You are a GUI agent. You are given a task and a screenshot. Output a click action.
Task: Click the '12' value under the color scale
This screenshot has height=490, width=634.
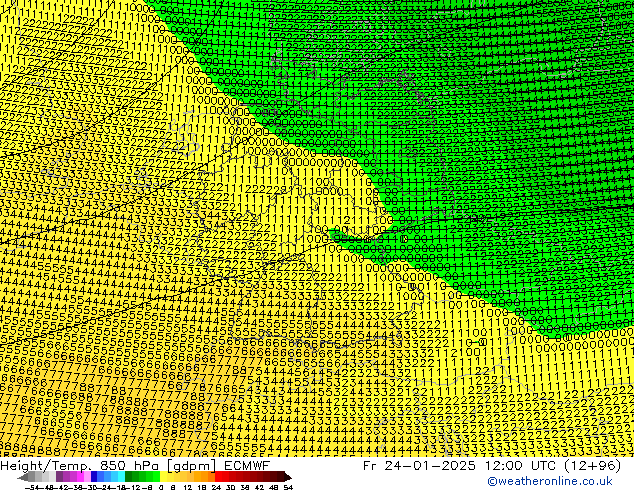pyautogui.click(x=188, y=487)
